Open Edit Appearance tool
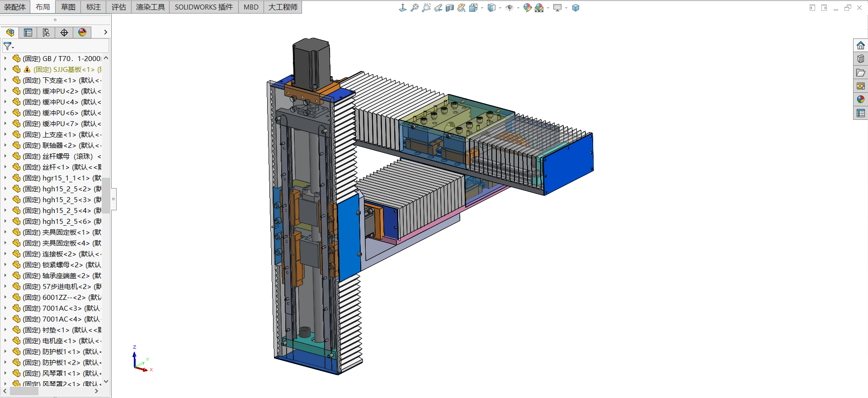Image resolution: width=868 pixels, height=398 pixels. 527,8
